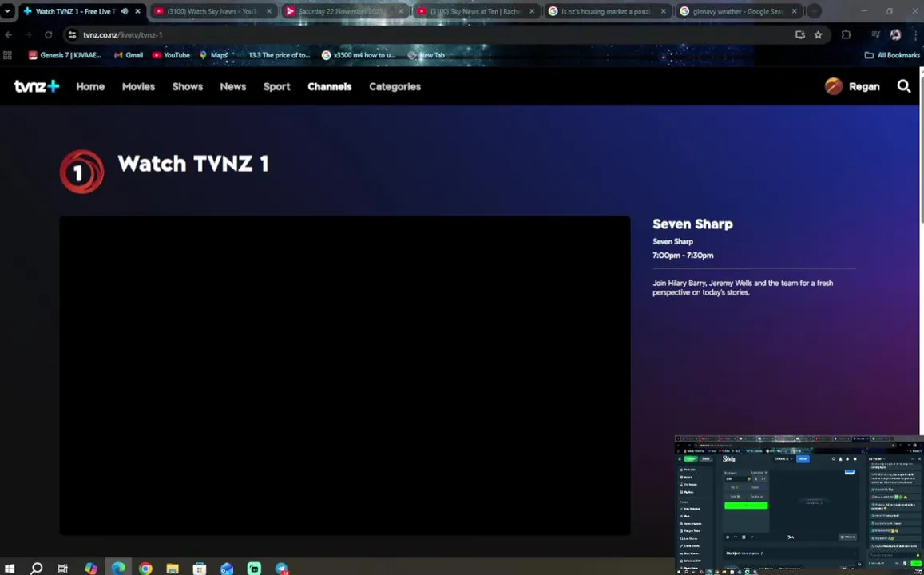Open Movies in TVNZ+ navigation
The width and height of the screenshot is (924, 575).
138,86
